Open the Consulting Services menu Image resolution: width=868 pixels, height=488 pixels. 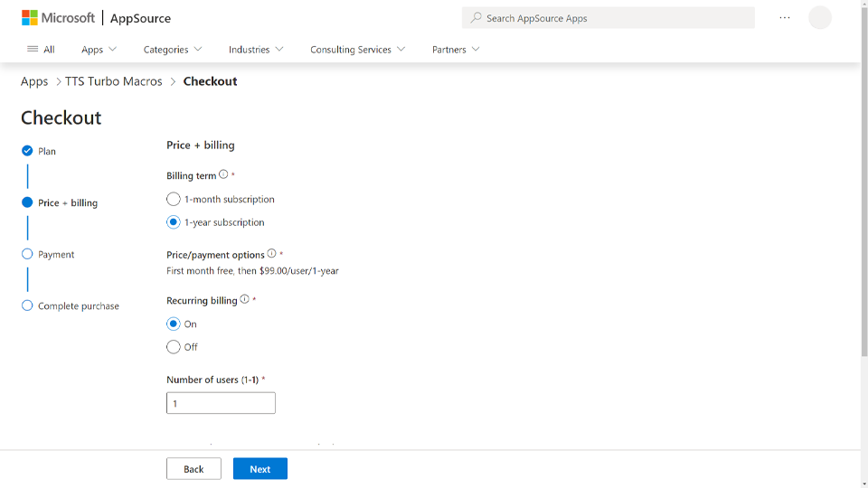(357, 50)
